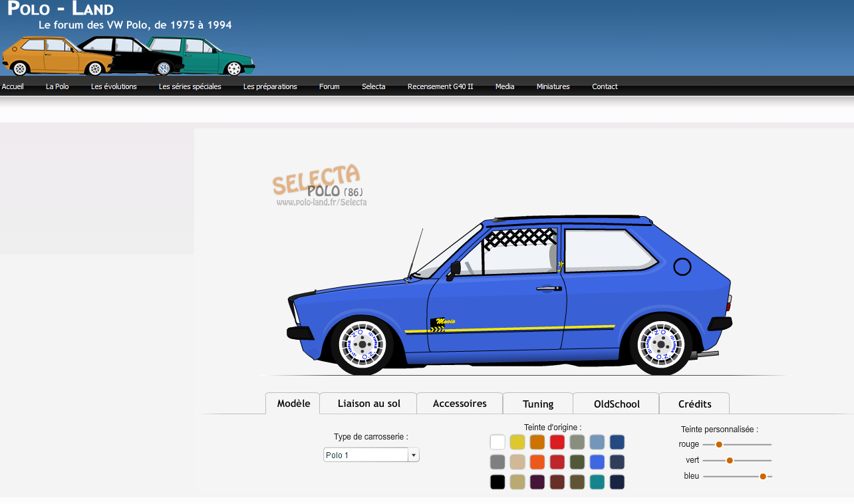854x504 pixels.
Task: Select the dark purple swatch
Action: click(x=537, y=482)
